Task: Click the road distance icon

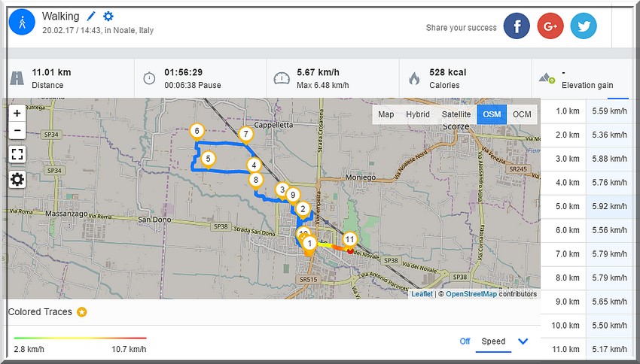Action: click(17, 78)
